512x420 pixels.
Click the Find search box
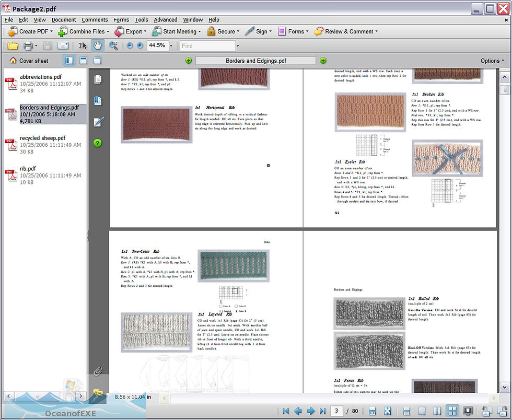pos(208,46)
